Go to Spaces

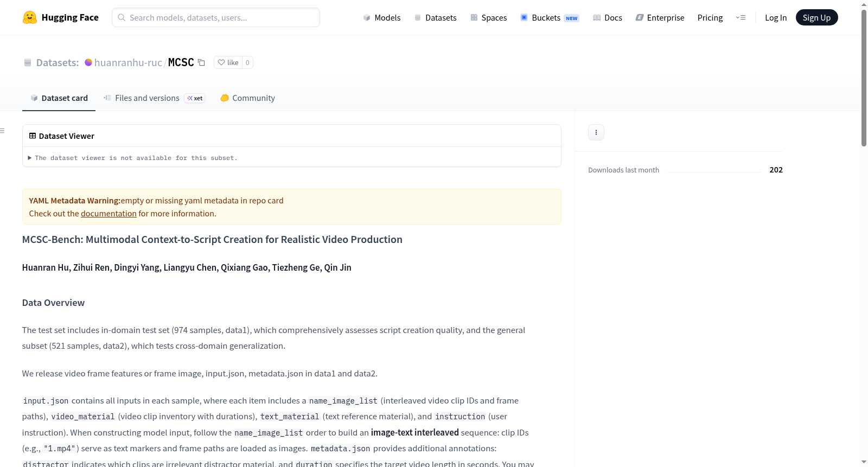pos(489,17)
